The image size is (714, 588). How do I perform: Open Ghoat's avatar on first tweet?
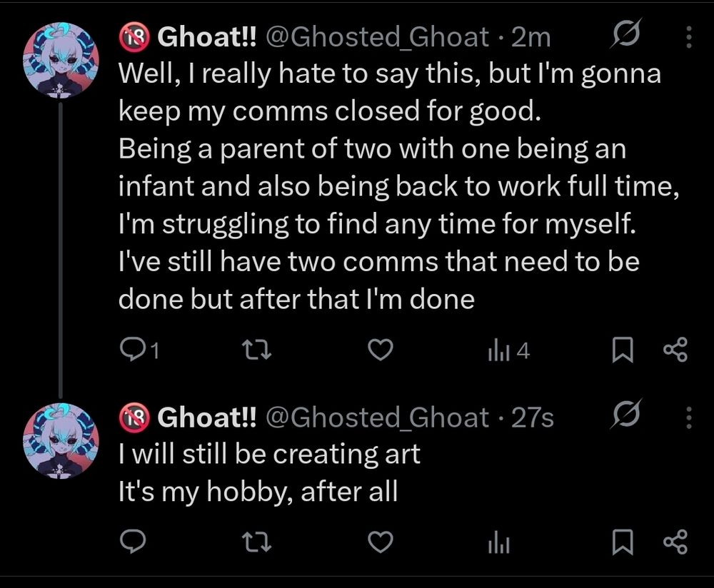[x=61, y=59]
